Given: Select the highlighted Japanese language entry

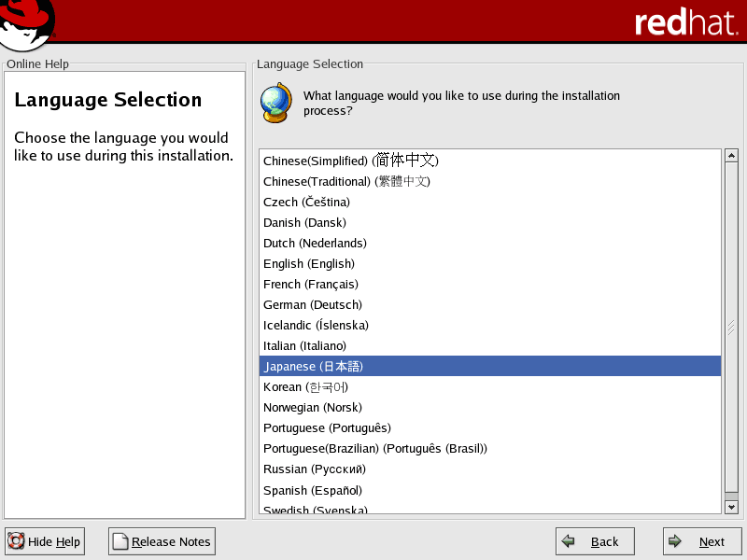Looking at the screenshot, I should pos(314,367).
